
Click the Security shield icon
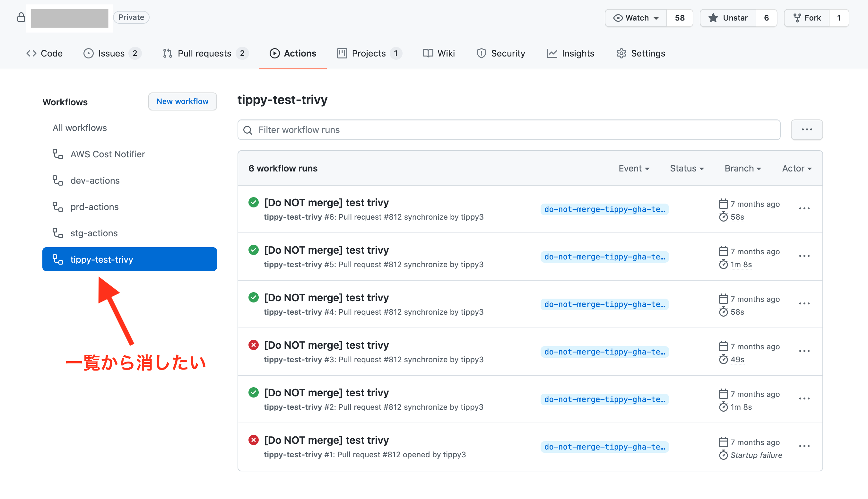pos(481,53)
